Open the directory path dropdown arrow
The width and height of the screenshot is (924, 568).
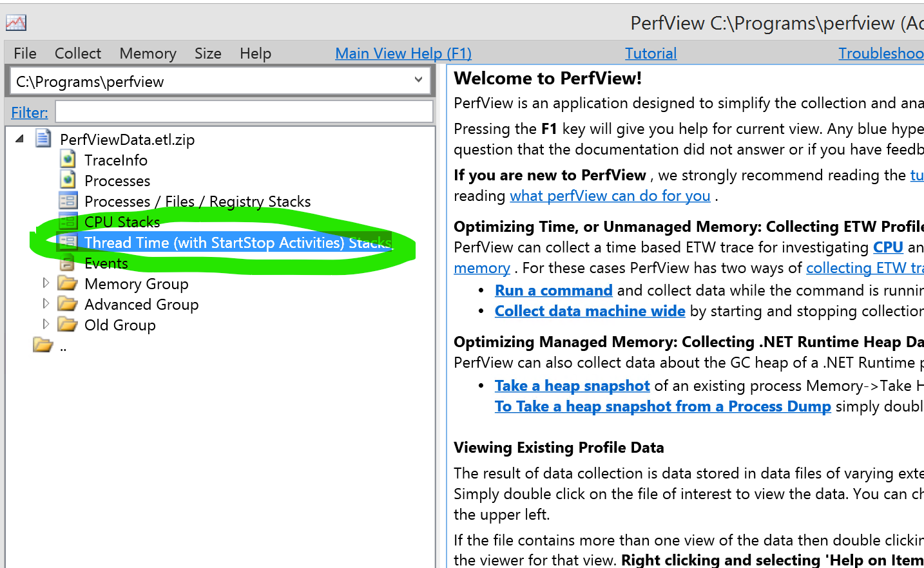click(419, 80)
